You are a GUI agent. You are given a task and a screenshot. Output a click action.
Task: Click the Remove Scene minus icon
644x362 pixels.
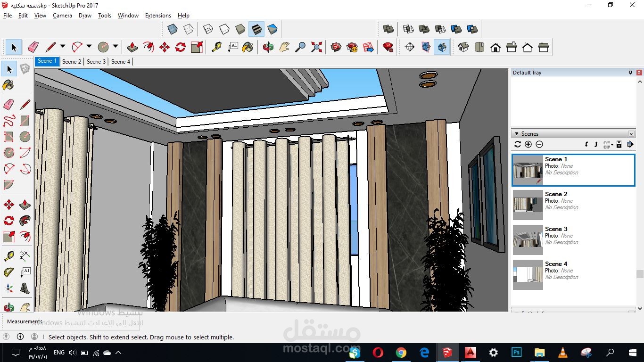539,145
